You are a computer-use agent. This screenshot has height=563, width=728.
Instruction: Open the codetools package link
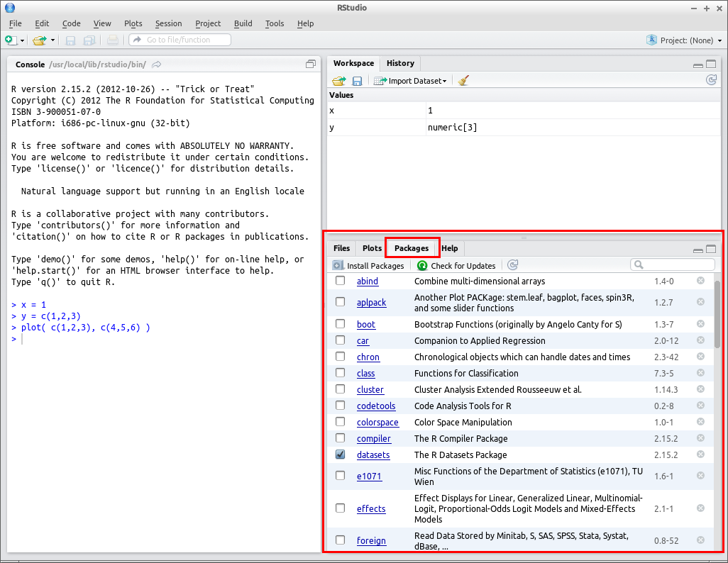coord(376,406)
